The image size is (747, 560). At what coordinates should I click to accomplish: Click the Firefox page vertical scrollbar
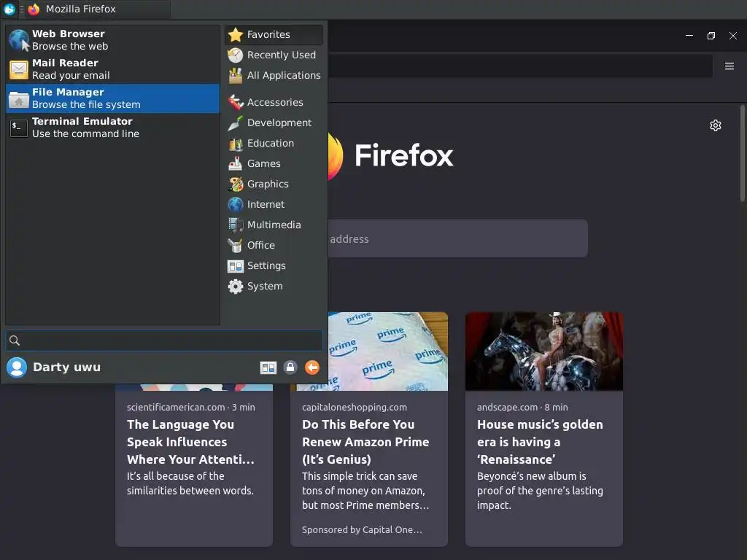[742, 153]
